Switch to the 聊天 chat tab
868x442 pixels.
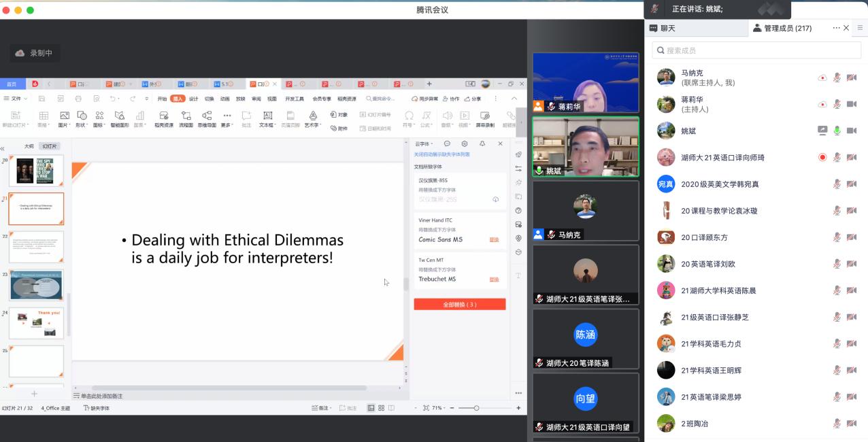[x=663, y=29]
